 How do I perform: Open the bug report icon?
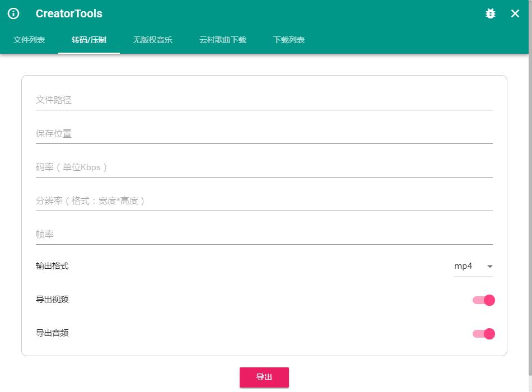[491, 13]
